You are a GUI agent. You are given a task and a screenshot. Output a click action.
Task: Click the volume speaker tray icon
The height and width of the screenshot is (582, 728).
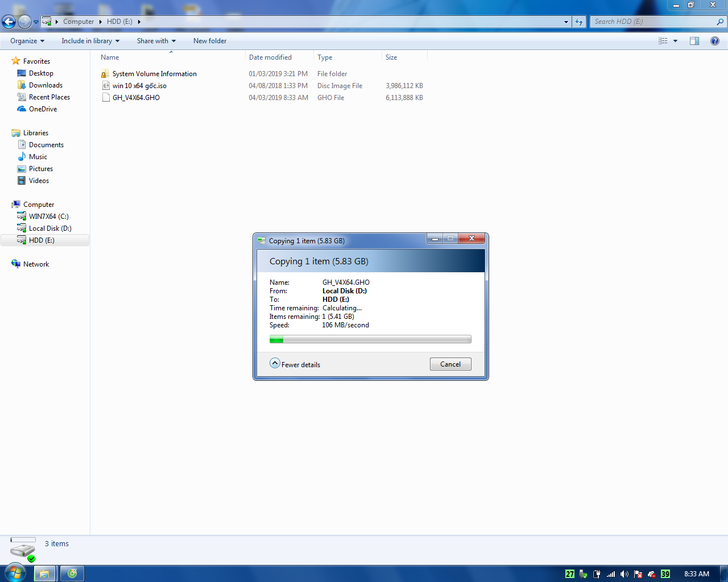[x=624, y=574]
